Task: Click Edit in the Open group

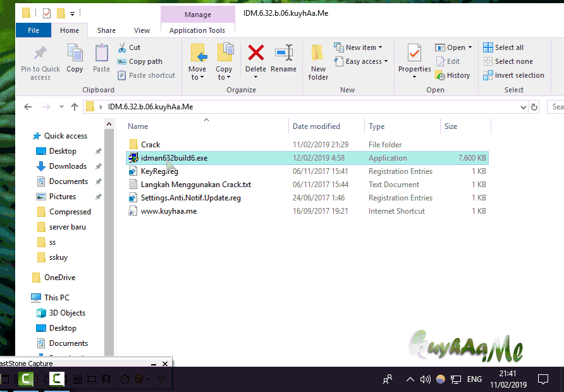Action: pos(448,61)
